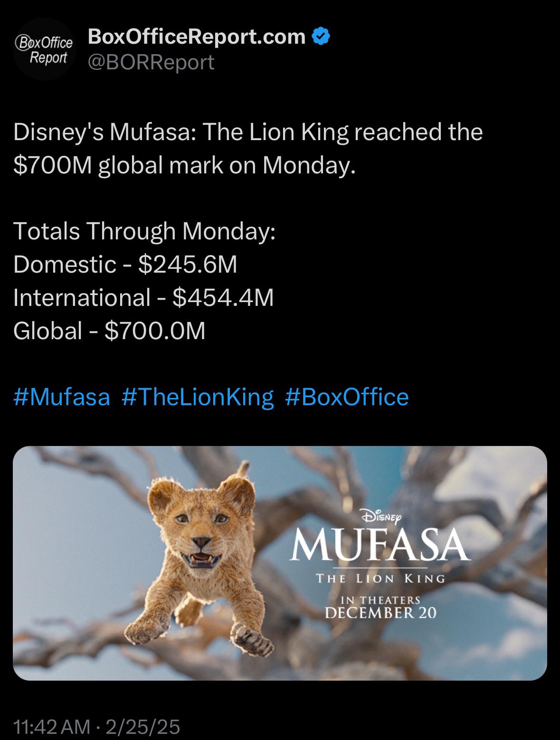Click the International $454.4M line
Image resolution: width=560 pixels, height=740 pixels.
click(143, 298)
